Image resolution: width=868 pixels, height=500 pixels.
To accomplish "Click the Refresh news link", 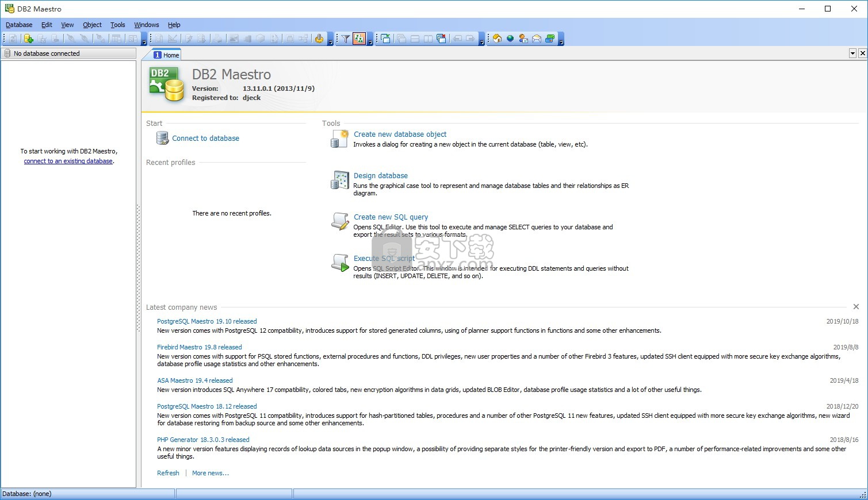I will tap(168, 473).
